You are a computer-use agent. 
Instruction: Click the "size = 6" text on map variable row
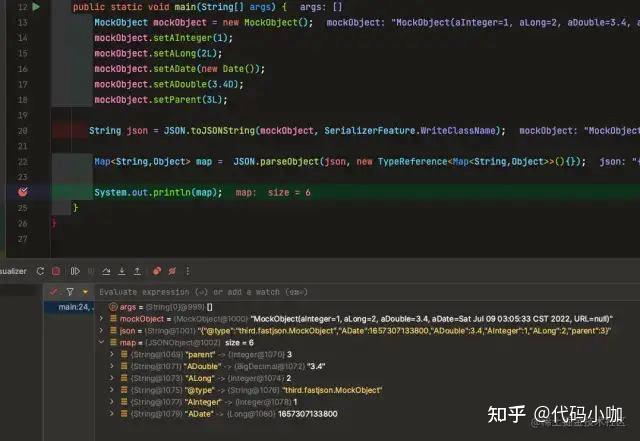pos(239,343)
